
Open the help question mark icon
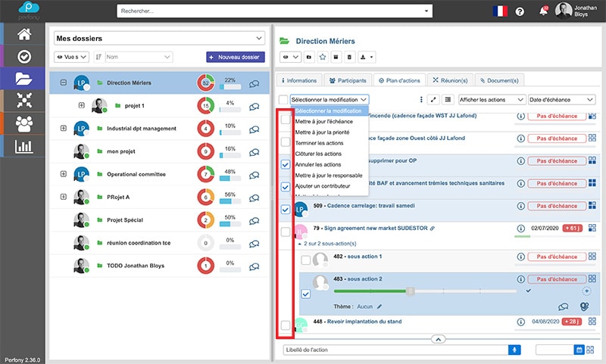[520, 11]
